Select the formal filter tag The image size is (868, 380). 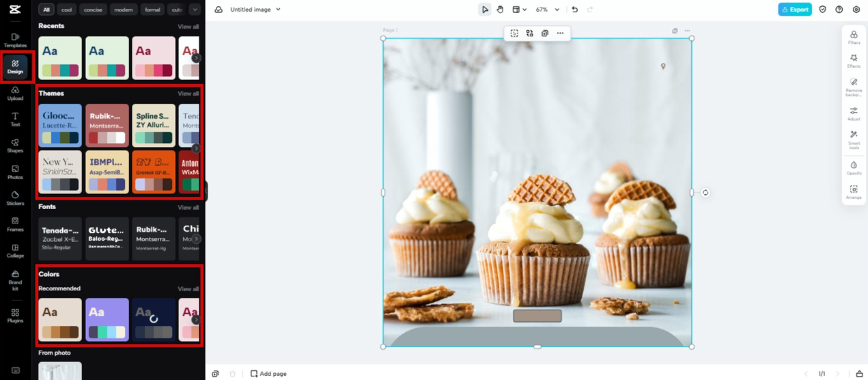click(x=152, y=10)
